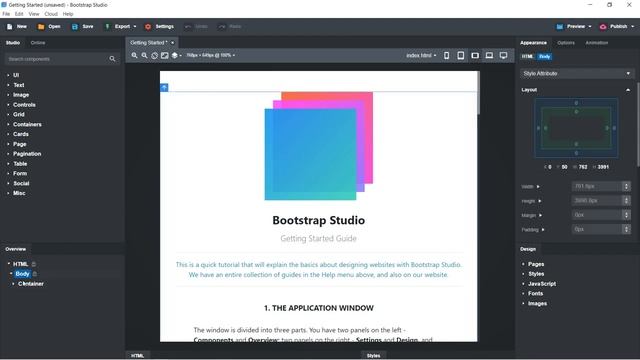640x360 pixels.
Task: Expand the Pages group in Design panel
Action: [x=536, y=264]
